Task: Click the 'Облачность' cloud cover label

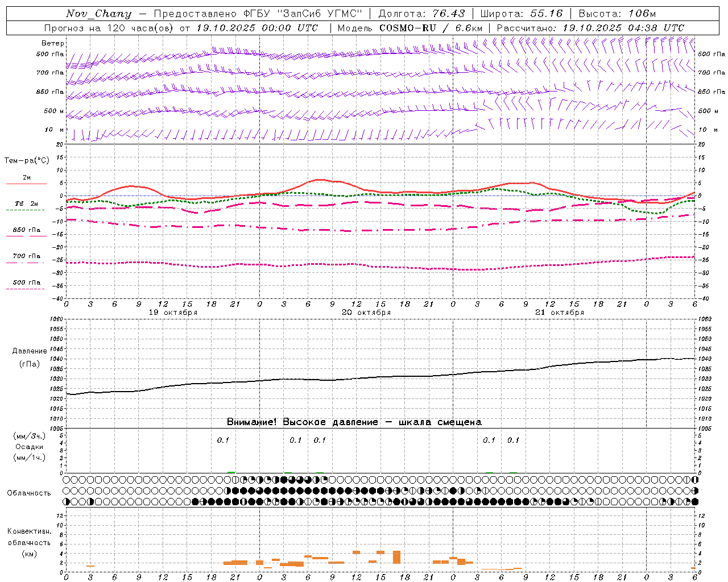Action: (29, 493)
